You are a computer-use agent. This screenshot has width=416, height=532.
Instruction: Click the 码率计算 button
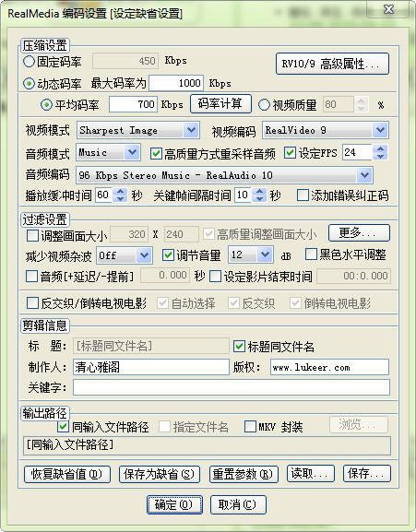point(220,104)
